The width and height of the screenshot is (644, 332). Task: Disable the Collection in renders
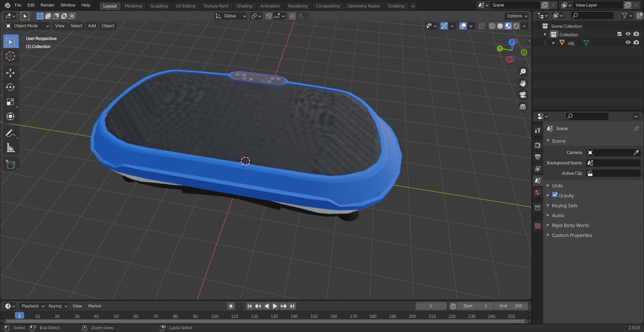click(x=636, y=34)
